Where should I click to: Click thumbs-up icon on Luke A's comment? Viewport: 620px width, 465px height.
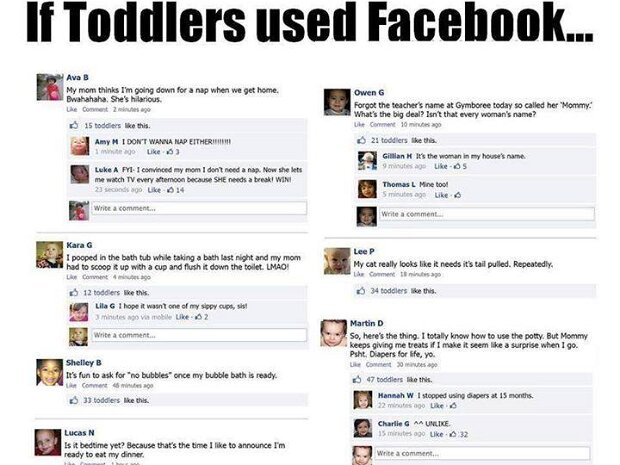(170, 190)
